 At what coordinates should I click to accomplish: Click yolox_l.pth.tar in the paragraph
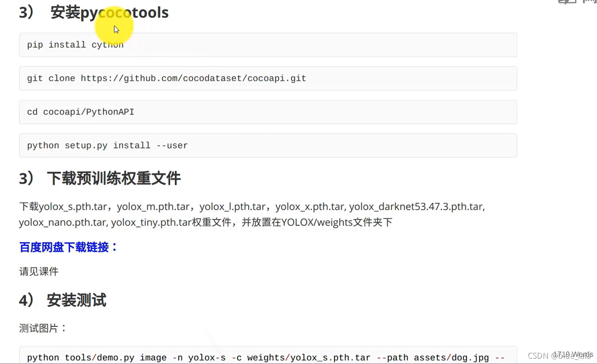click(x=232, y=207)
